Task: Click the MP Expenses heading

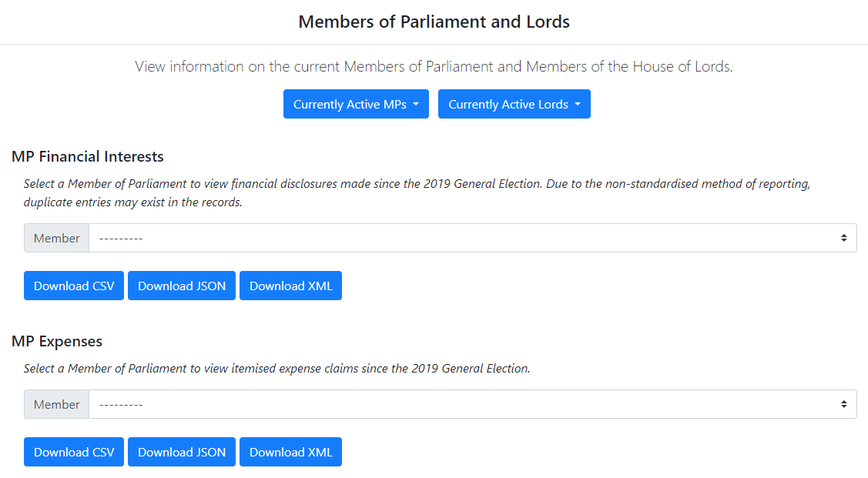Action: coord(57,342)
